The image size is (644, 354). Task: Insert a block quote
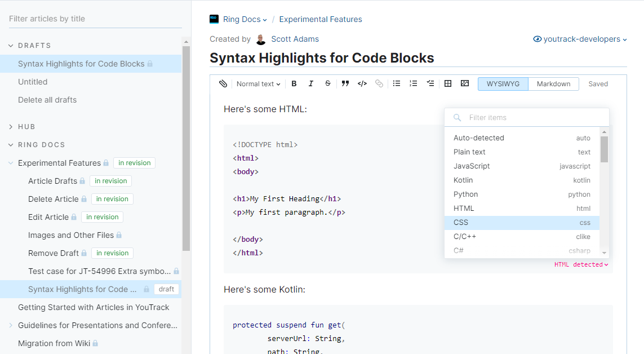pos(345,83)
